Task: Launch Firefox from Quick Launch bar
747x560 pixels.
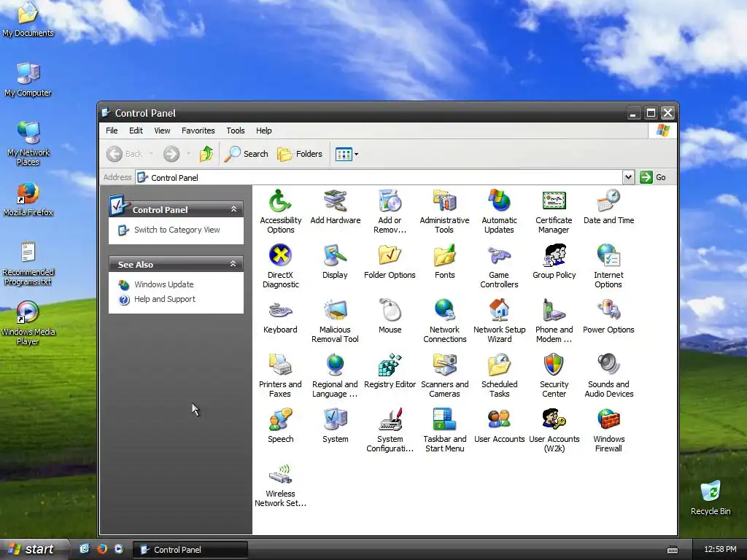Action: pos(102,549)
